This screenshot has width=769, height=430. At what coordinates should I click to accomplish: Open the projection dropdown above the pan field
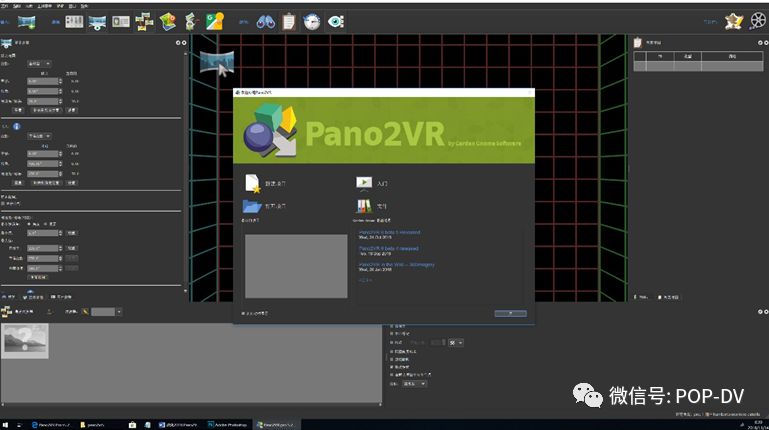[39, 64]
